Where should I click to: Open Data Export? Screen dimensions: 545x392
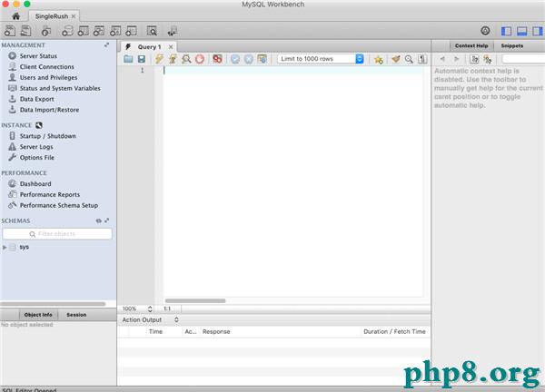pos(37,99)
